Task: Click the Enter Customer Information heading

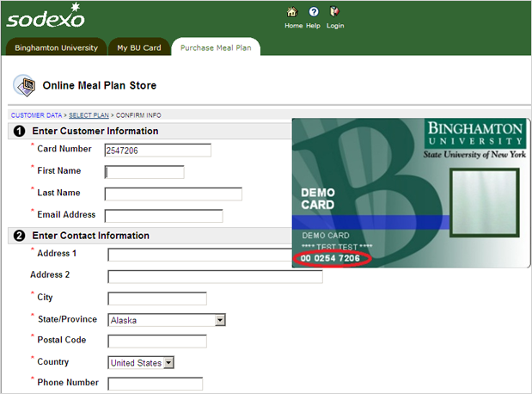Action: 95,131
